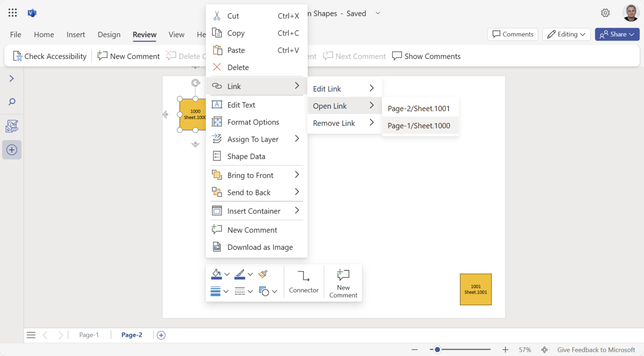The height and width of the screenshot is (356, 644).
Task: Click the New Comment icon on the mini toolbar
Action: 343,282
